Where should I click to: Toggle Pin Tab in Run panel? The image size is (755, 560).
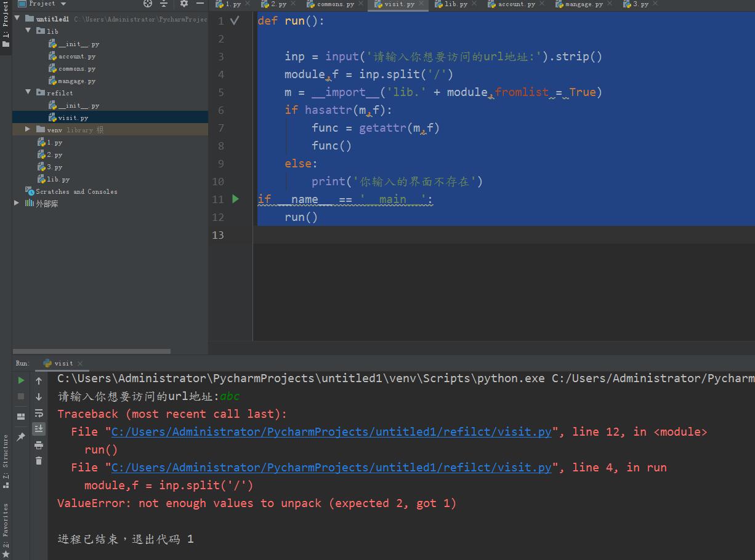click(x=21, y=436)
